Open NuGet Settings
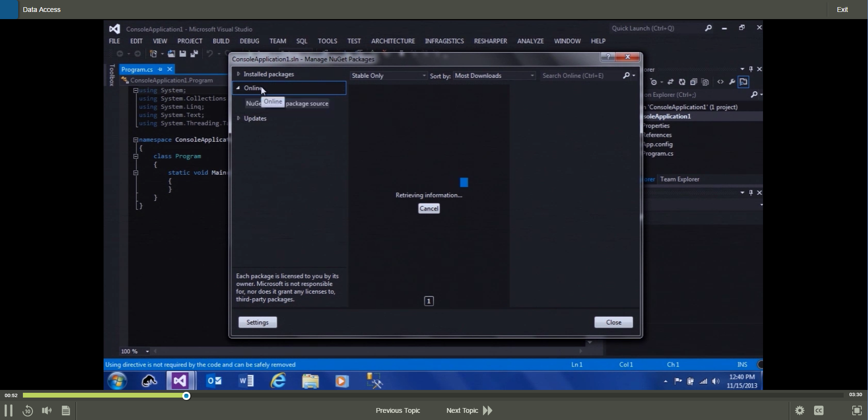The width and height of the screenshot is (868, 420). pos(258,322)
